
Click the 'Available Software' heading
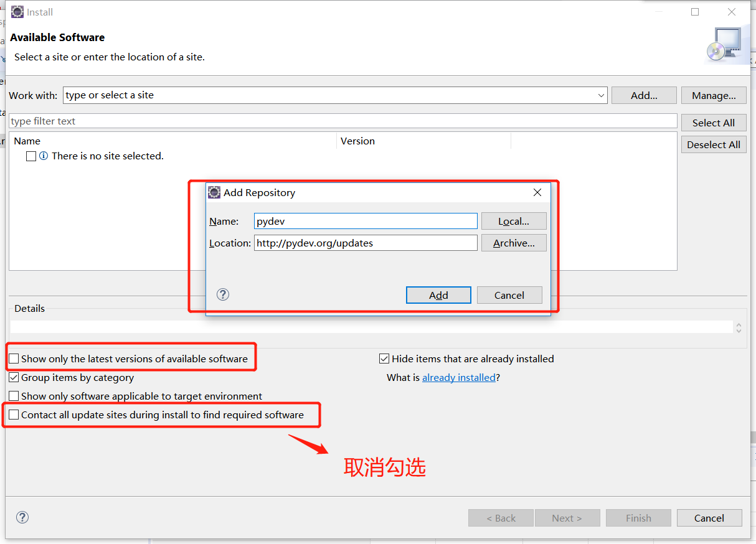pos(57,37)
